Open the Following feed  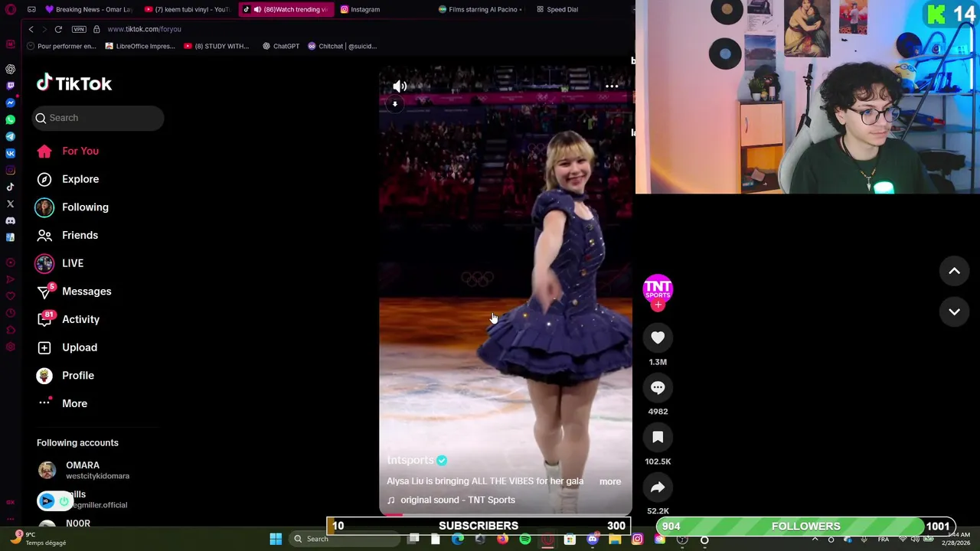click(71, 207)
